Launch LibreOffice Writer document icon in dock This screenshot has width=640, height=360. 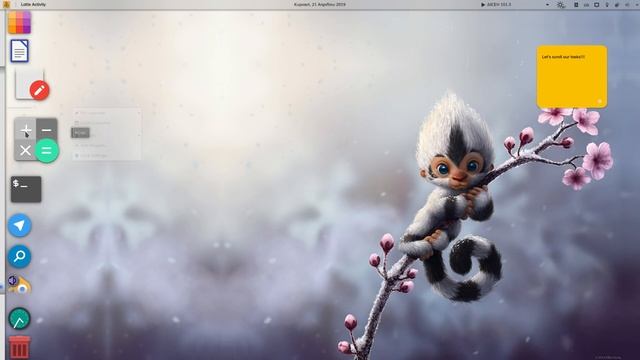[x=19, y=51]
